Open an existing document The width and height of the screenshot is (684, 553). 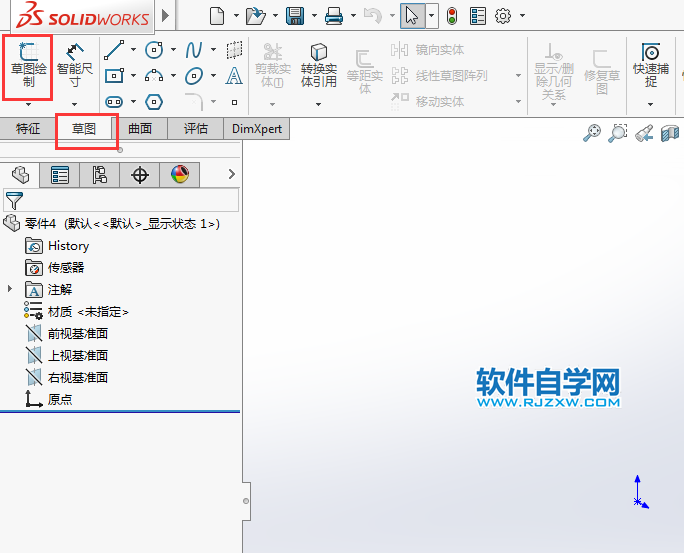[256, 16]
